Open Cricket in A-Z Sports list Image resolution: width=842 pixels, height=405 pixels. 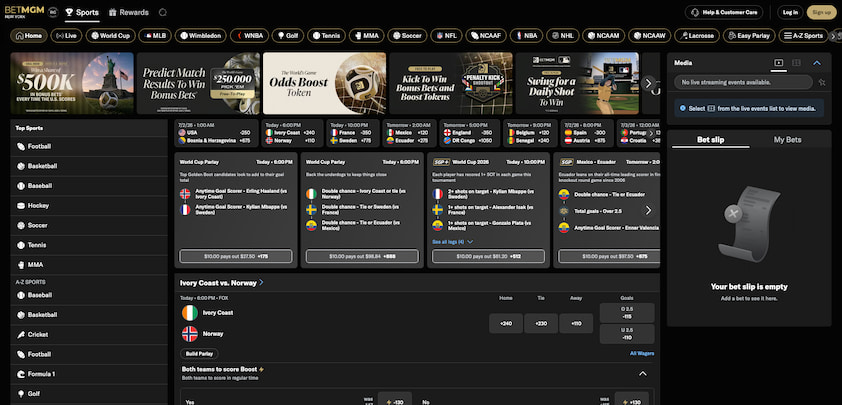[x=89, y=335]
